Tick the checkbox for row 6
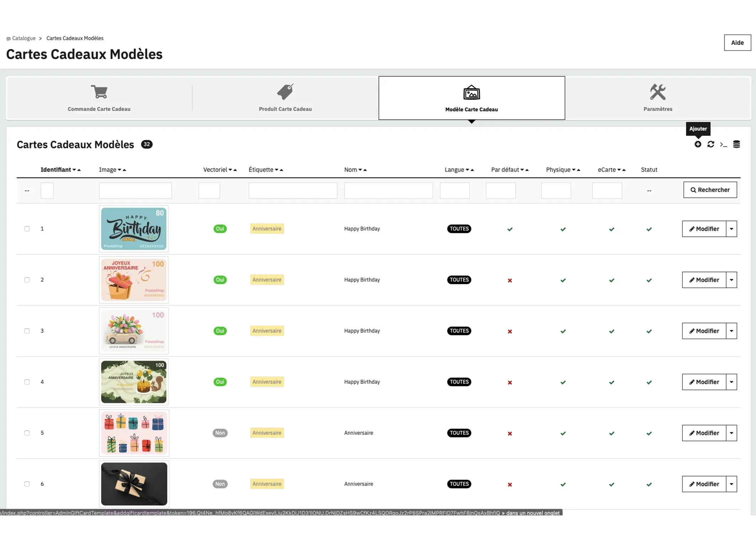This screenshot has width=756, height=546. pos(27,484)
